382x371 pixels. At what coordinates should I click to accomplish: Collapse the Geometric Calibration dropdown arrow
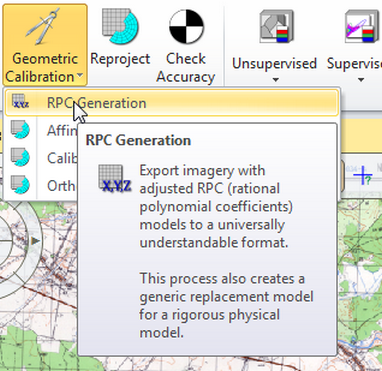click(79, 76)
